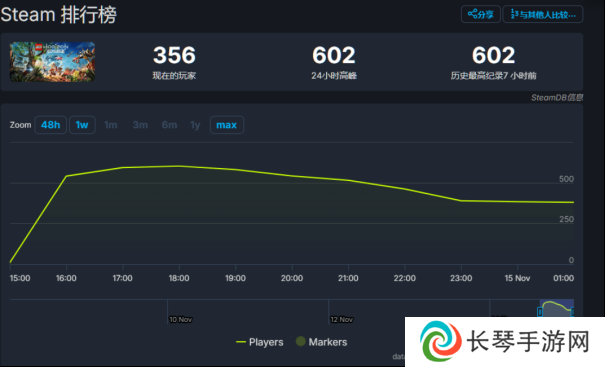Set chart zoom to 48h
The width and height of the screenshot is (605, 367).
coord(51,125)
